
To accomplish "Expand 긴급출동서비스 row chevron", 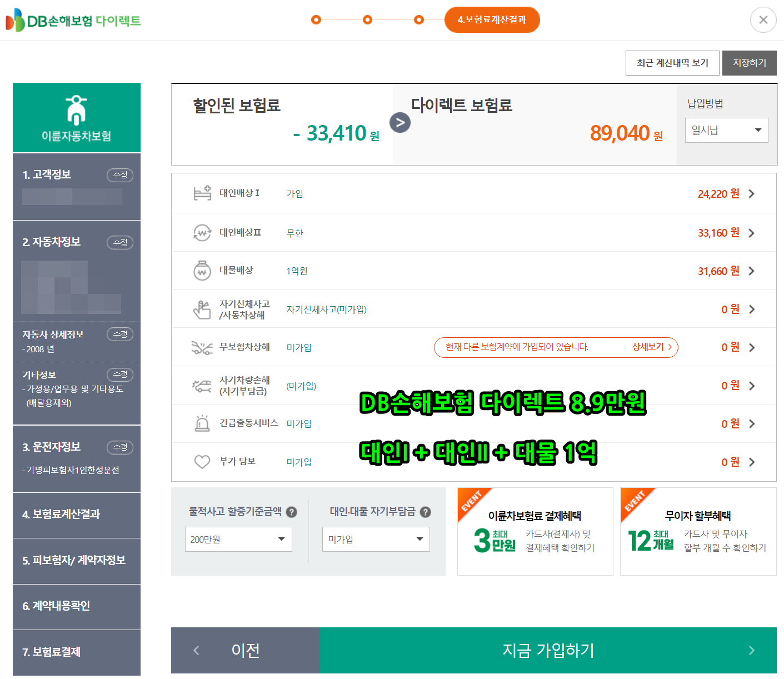I will pos(752,424).
